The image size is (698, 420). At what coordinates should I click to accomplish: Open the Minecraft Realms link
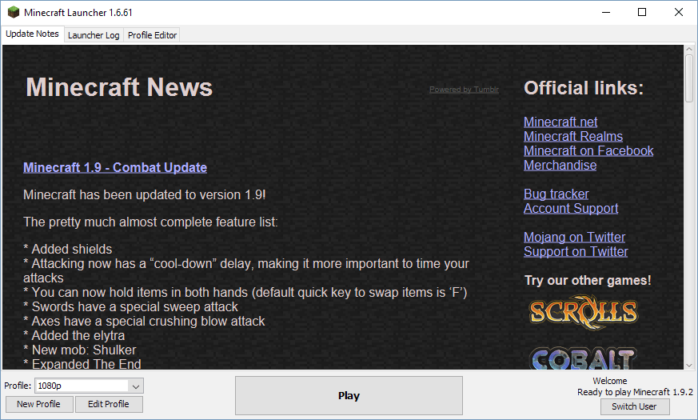(x=573, y=136)
